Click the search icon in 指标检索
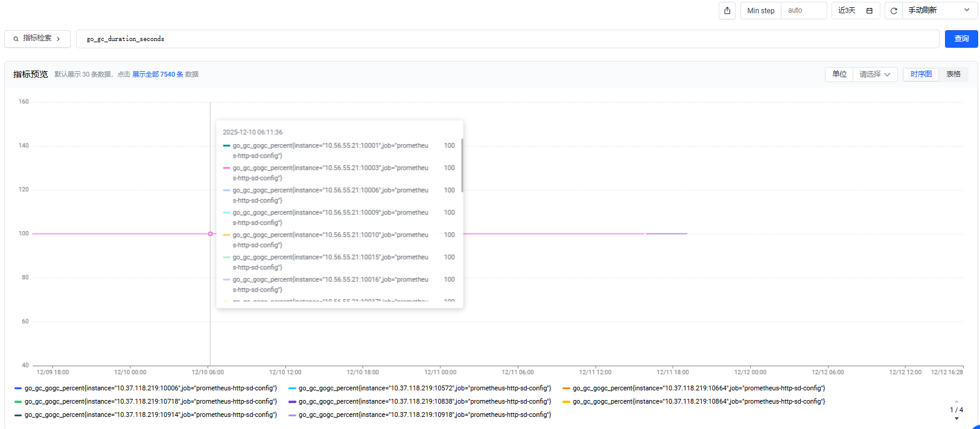Viewport: 980px width, 429px height. point(16,39)
